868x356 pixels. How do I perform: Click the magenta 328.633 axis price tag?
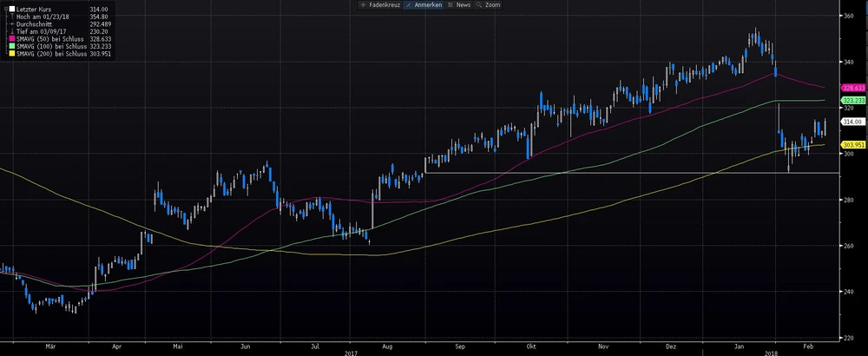(x=853, y=89)
